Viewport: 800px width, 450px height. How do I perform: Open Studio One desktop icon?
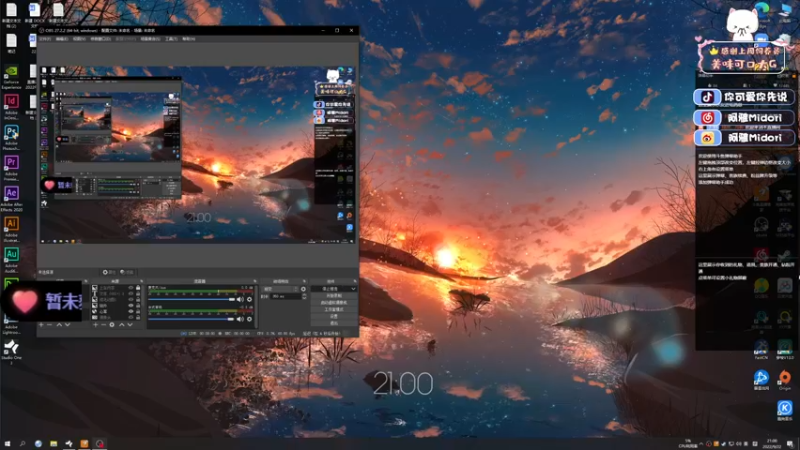pyautogui.click(x=11, y=351)
